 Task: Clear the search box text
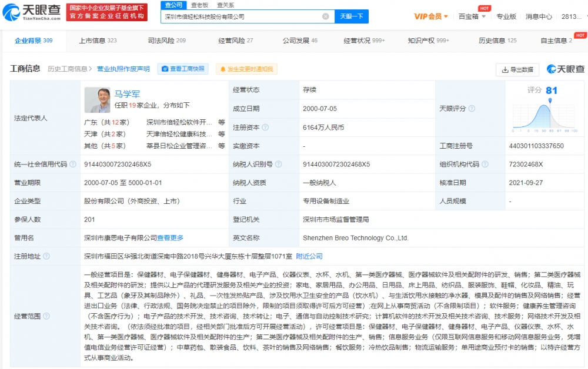(326, 16)
